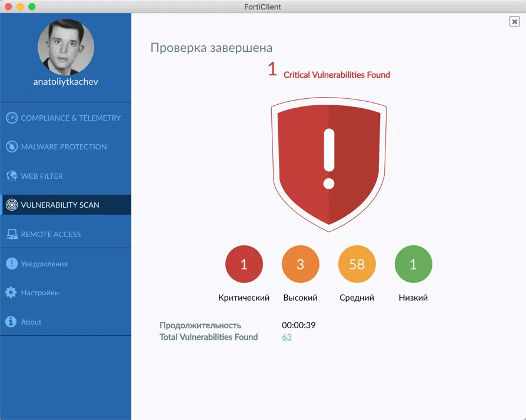Click the Низкий label

pos(413,298)
